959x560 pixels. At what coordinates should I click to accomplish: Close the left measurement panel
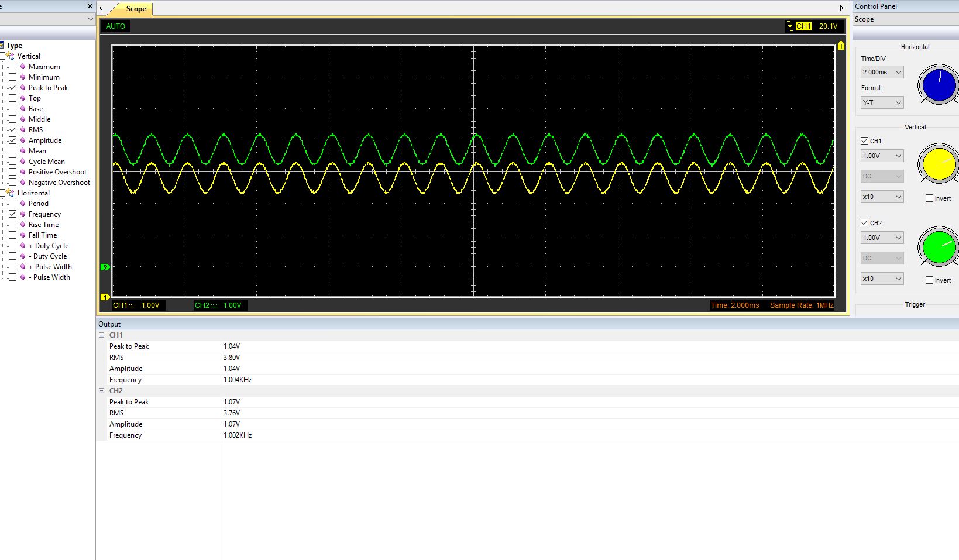[x=90, y=6]
